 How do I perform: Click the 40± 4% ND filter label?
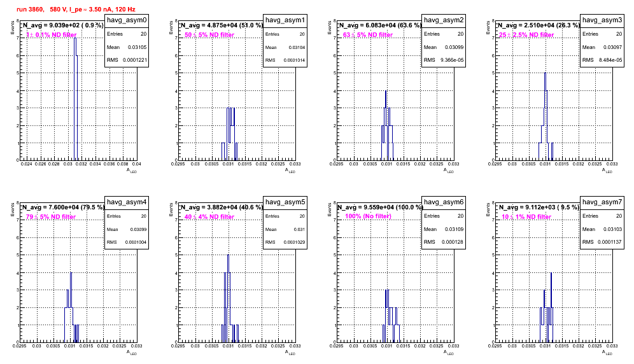coord(209,217)
